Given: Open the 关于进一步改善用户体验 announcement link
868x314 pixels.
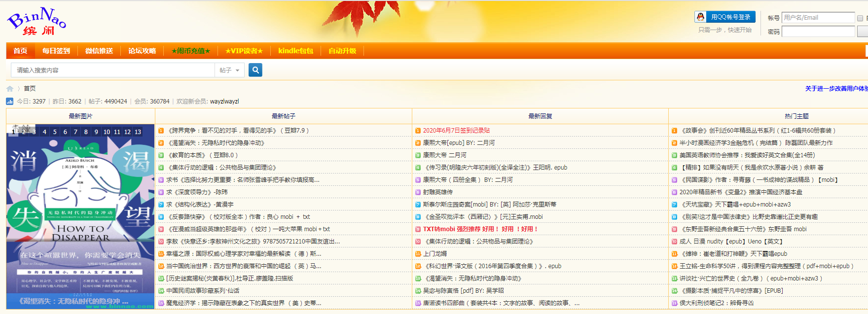Looking at the screenshot, I should tap(836, 89).
